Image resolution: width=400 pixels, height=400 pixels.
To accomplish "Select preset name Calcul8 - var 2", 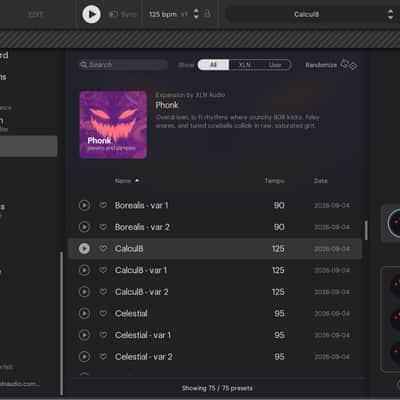I will click(x=142, y=292).
